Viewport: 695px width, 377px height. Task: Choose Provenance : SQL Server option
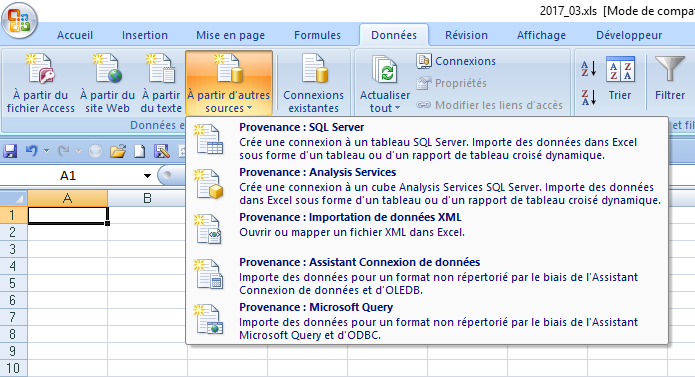[x=427, y=141]
